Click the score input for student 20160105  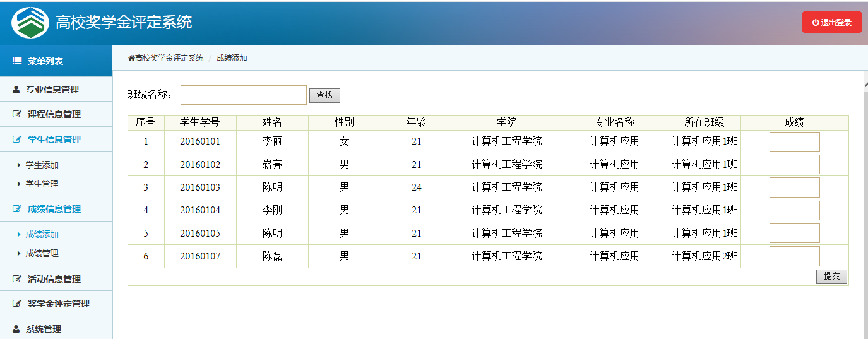pos(795,233)
